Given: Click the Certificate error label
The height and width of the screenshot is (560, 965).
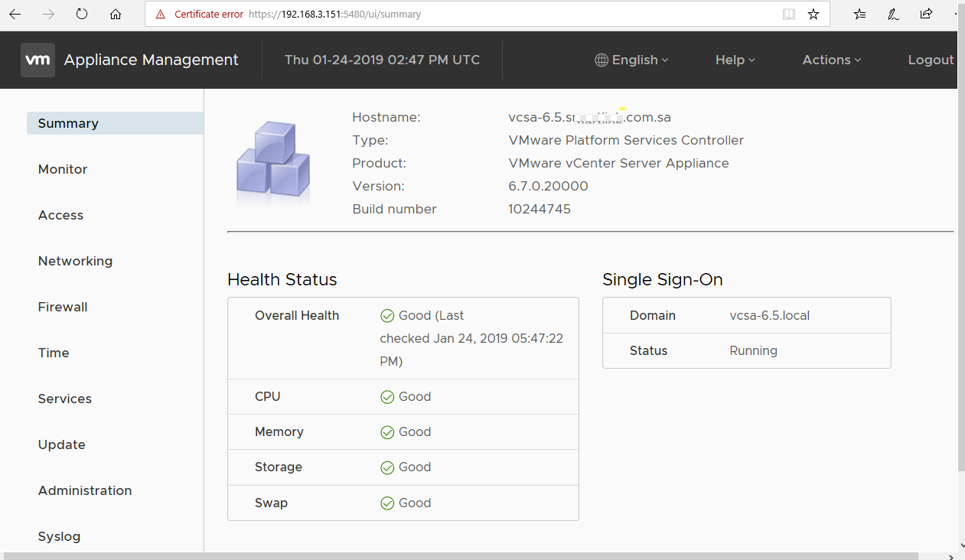Looking at the screenshot, I should tap(209, 14).
